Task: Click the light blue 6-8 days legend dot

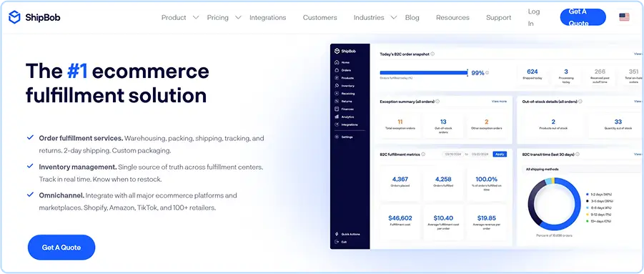Action: point(588,207)
